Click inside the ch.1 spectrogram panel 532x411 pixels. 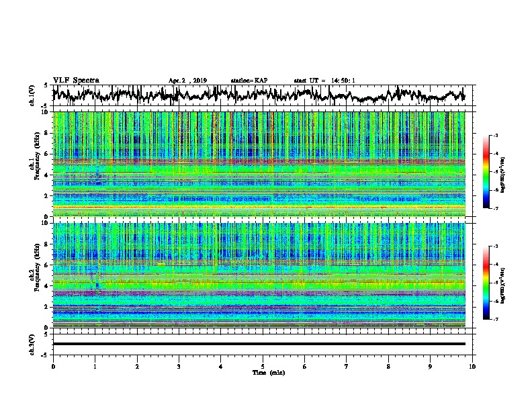(x=259, y=164)
